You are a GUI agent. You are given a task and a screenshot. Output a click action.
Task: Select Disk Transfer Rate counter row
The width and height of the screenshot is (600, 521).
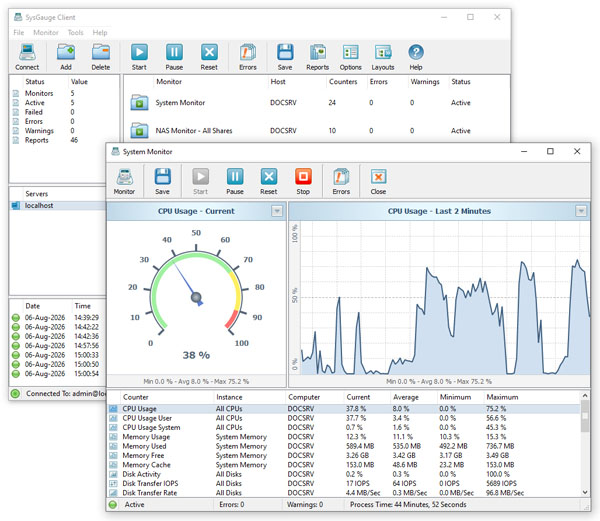344,493
